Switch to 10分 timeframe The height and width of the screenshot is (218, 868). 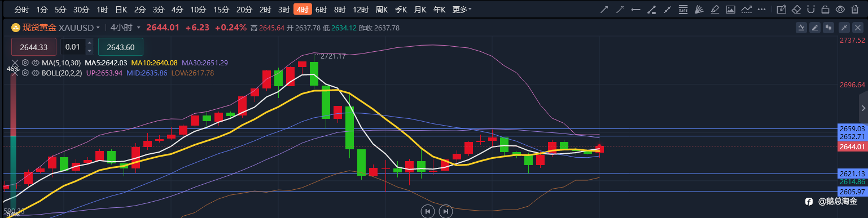(x=198, y=10)
